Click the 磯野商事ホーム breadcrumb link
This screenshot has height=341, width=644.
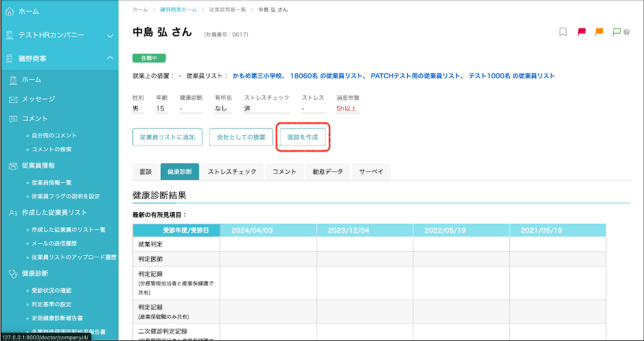pos(178,10)
